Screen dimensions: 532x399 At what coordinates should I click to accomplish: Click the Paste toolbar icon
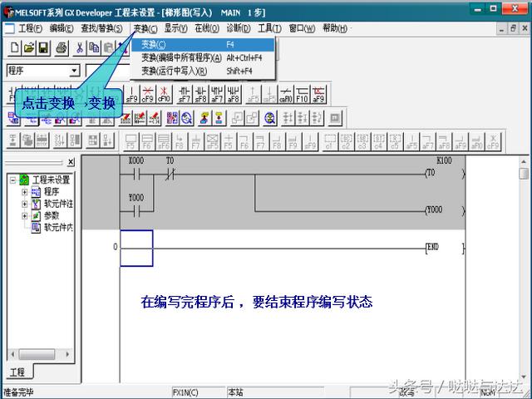pyautogui.click(x=108, y=48)
